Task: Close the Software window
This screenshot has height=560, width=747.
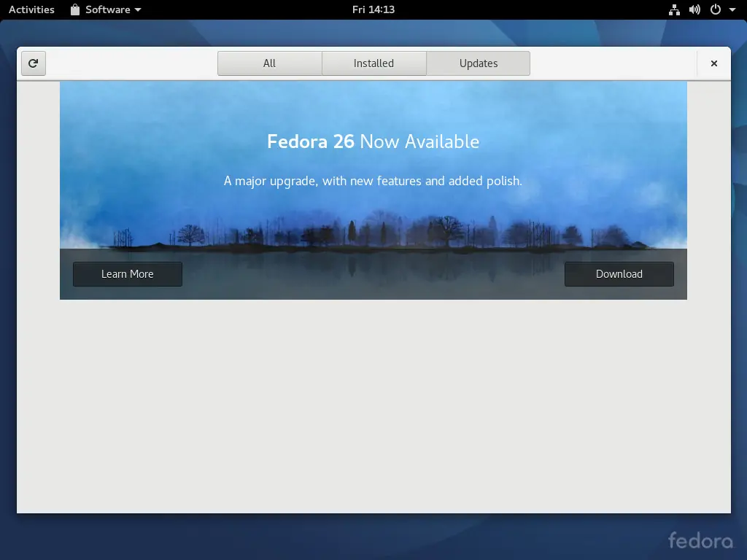Action: pyautogui.click(x=713, y=63)
